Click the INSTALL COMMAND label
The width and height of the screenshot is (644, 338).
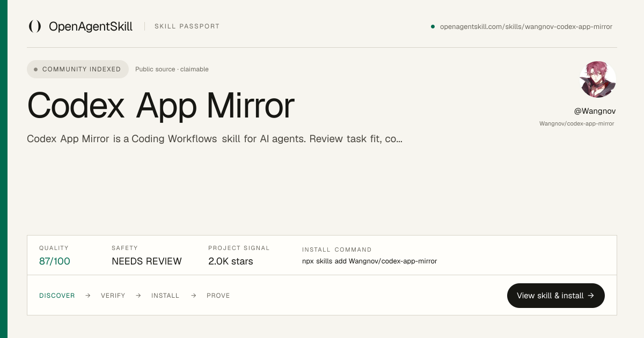point(337,249)
